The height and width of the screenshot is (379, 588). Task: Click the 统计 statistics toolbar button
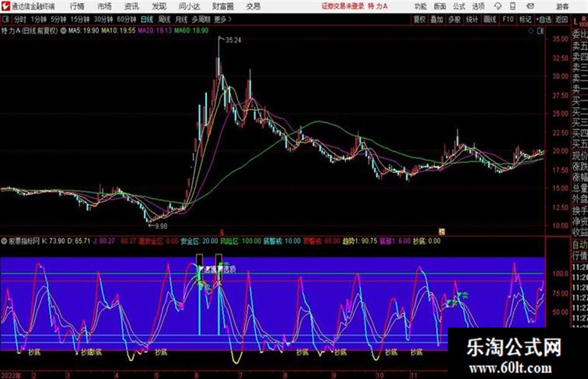(472, 19)
